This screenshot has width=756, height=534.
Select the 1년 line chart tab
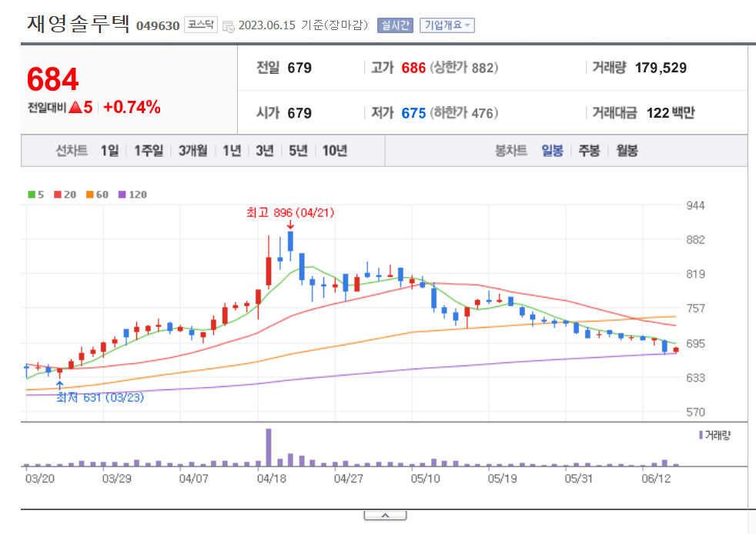(232, 151)
